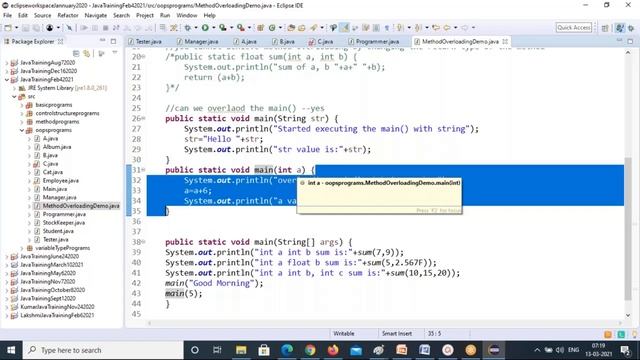
Task: Open Google Chrome from the taskbar
Action: [x=310, y=350]
